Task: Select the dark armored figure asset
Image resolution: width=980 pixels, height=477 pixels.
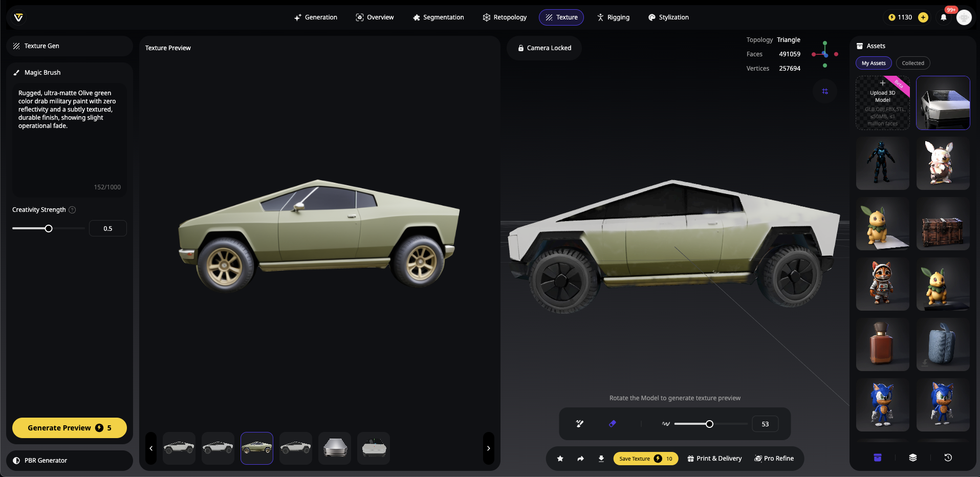Action: click(883, 163)
